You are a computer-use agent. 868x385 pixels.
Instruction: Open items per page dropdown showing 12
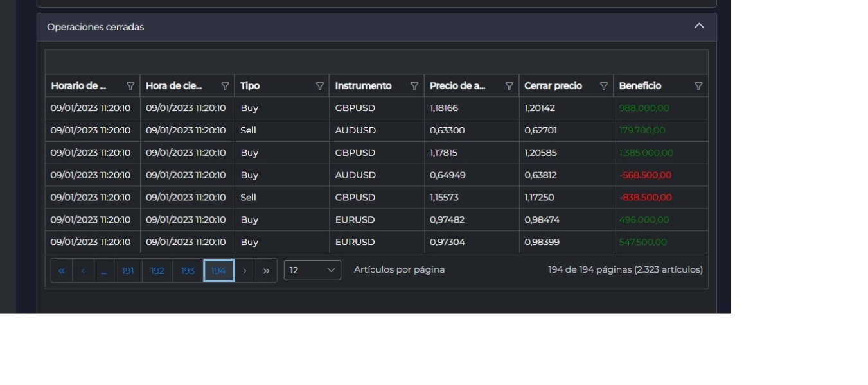[x=312, y=270]
